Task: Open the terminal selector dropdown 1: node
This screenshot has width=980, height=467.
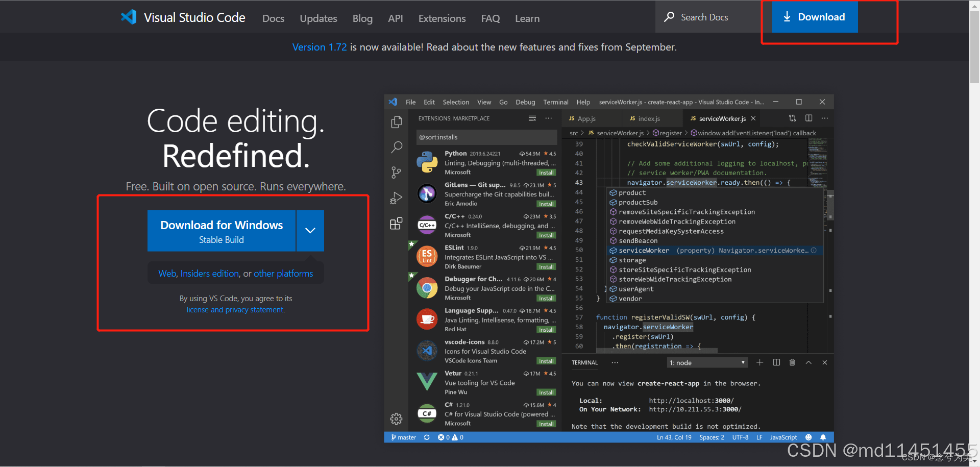Action: [x=707, y=362]
